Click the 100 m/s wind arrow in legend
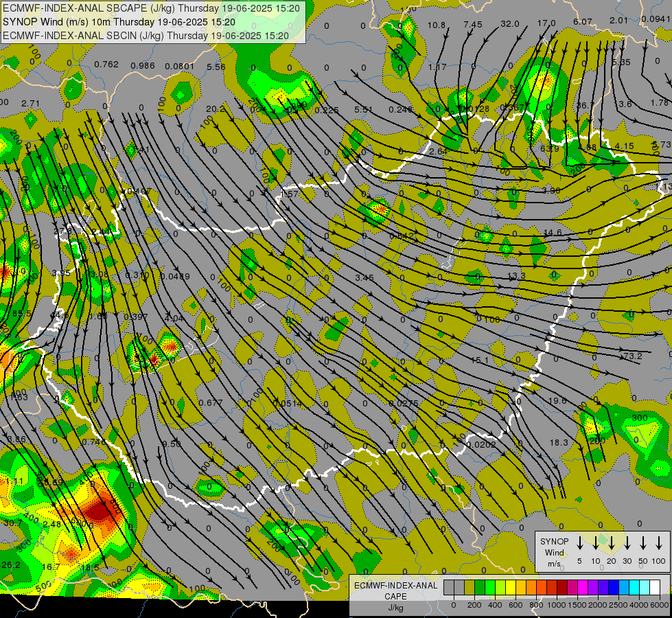The width and height of the screenshot is (672, 618). (659, 543)
